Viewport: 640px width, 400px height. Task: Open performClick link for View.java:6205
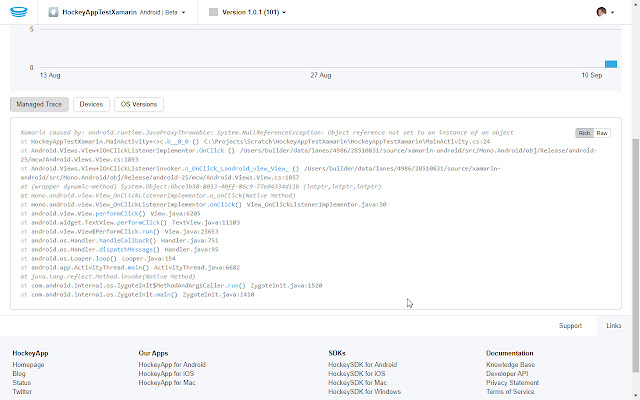117,213
